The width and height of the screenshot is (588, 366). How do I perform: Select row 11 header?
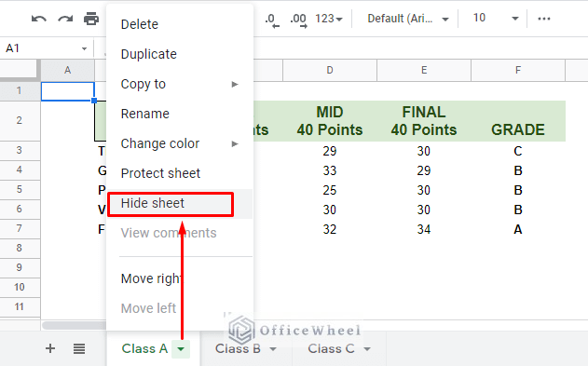click(x=20, y=306)
